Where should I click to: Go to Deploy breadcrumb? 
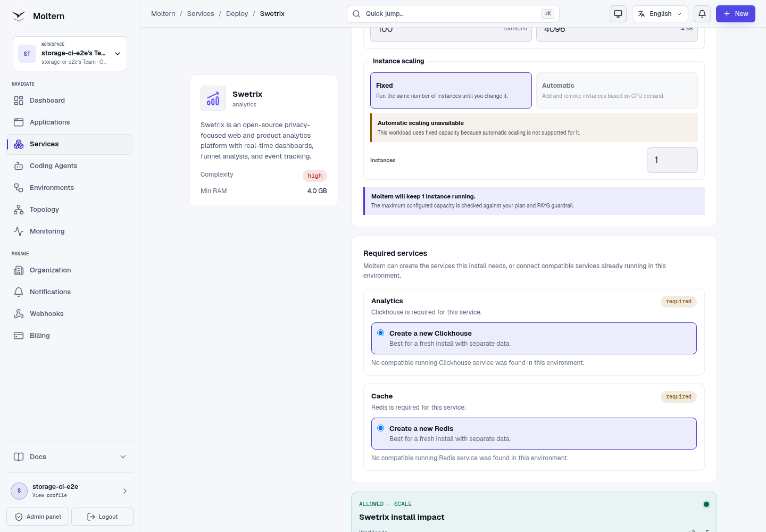tap(237, 14)
